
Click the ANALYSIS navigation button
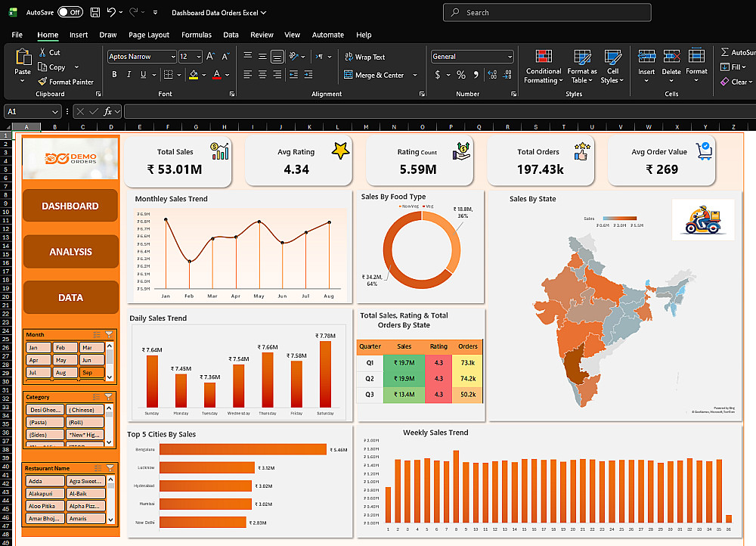coord(70,251)
